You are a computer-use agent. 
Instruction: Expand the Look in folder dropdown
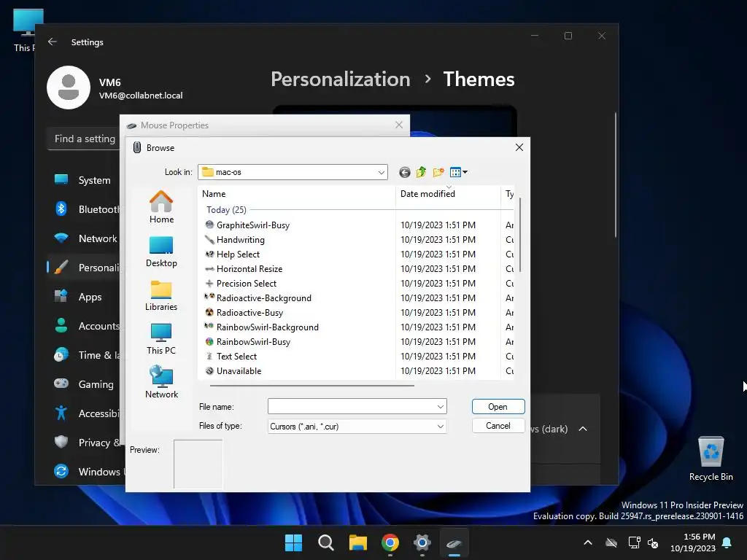pyautogui.click(x=381, y=172)
